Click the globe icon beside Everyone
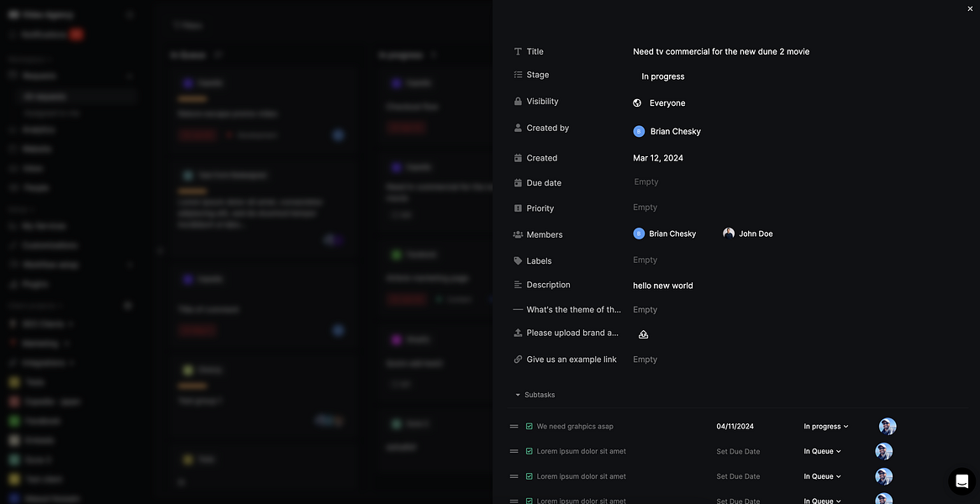The height and width of the screenshot is (504, 980). pyautogui.click(x=637, y=103)
